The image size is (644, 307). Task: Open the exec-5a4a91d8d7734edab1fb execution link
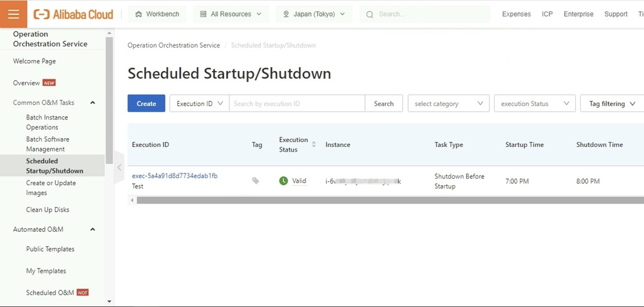pyautogui.click(x=175, y=175)
